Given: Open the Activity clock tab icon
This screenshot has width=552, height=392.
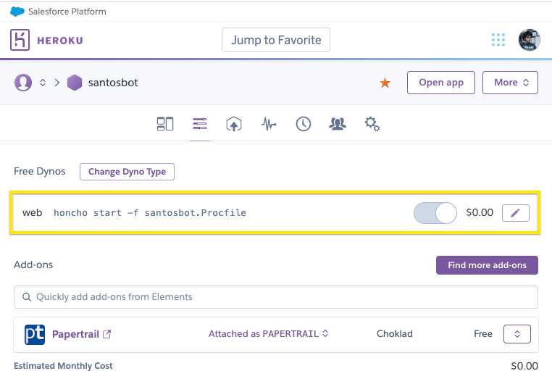Looking at the screenshot, I should [x=303, y=124].
